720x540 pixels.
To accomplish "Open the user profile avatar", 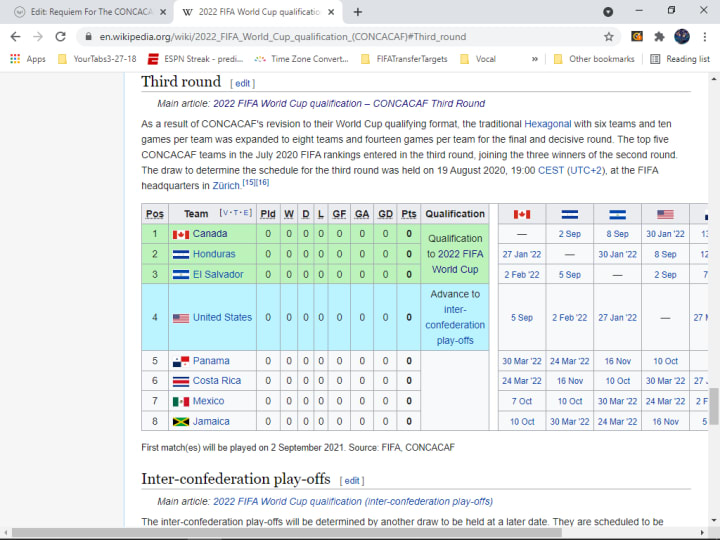I will [x=682, y=37].
